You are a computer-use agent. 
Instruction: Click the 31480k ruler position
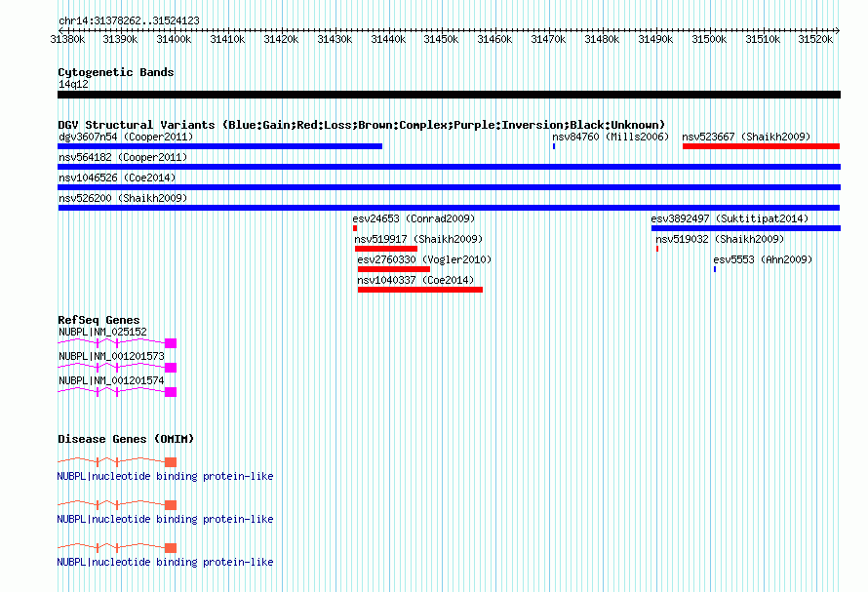(x=602, y=39)
